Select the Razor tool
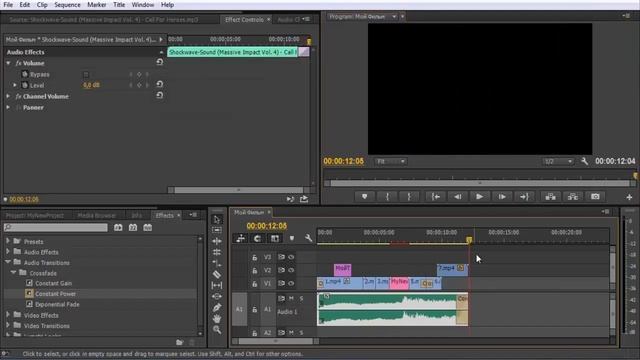640x360 pixels. (217, 274)
